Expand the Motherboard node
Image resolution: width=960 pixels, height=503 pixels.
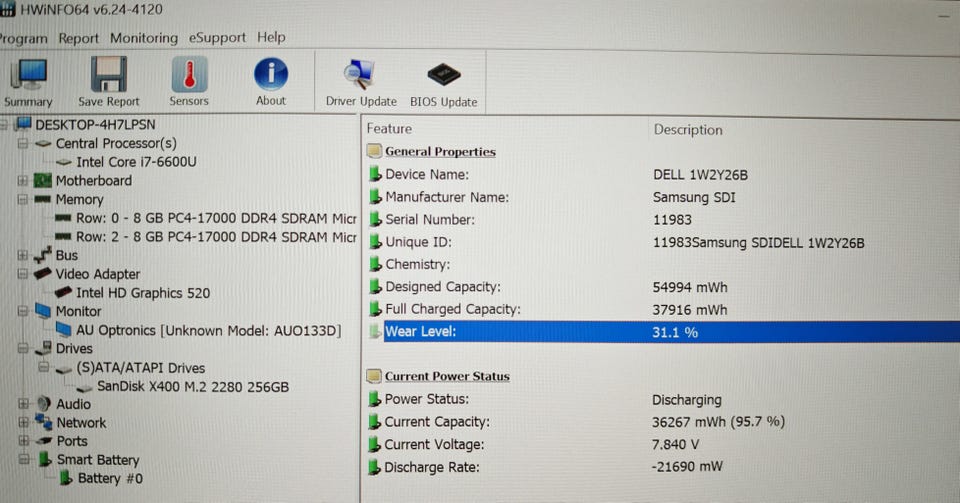click(23, 181)
